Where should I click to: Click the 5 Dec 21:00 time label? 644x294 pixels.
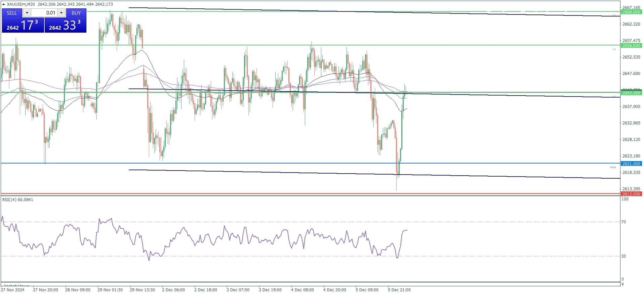[x=399, y=290]
